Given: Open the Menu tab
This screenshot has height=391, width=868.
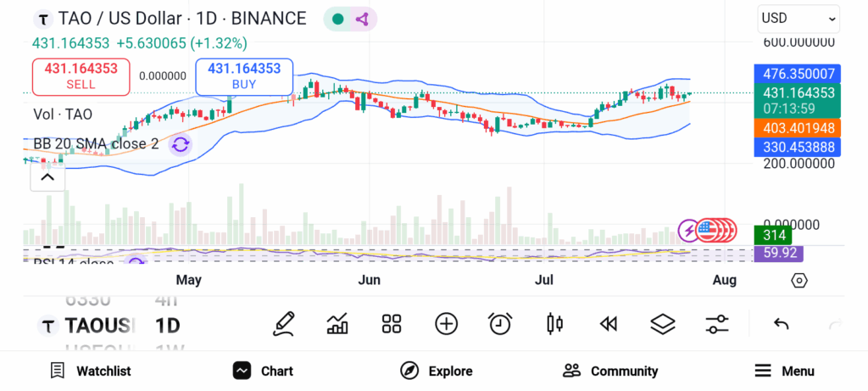Looking at the screenshot, I should coord(784,371).
